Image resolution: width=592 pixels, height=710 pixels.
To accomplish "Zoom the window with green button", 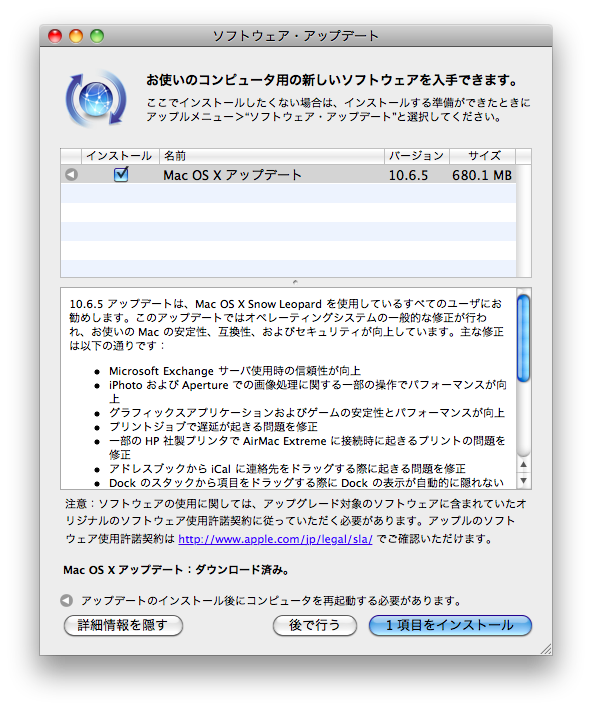I will (x=97, y=36).
